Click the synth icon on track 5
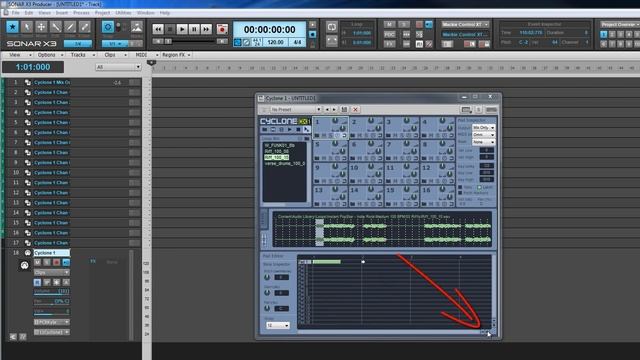 27,122
